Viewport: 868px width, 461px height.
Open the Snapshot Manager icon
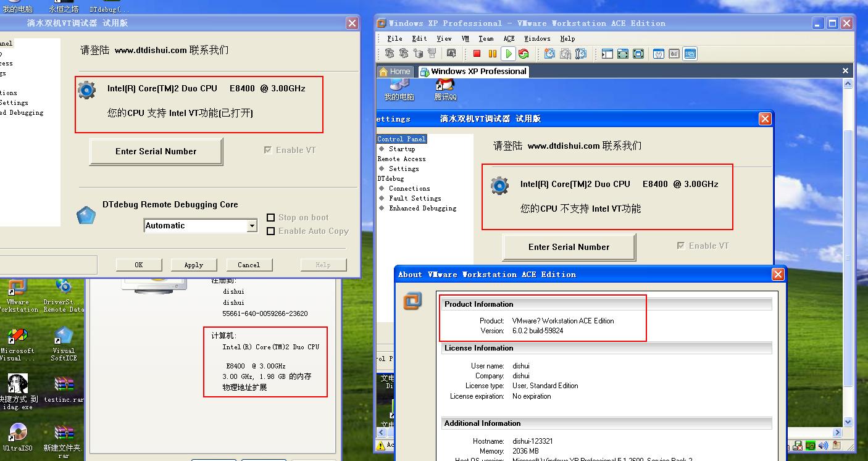[x=581, y=54]
